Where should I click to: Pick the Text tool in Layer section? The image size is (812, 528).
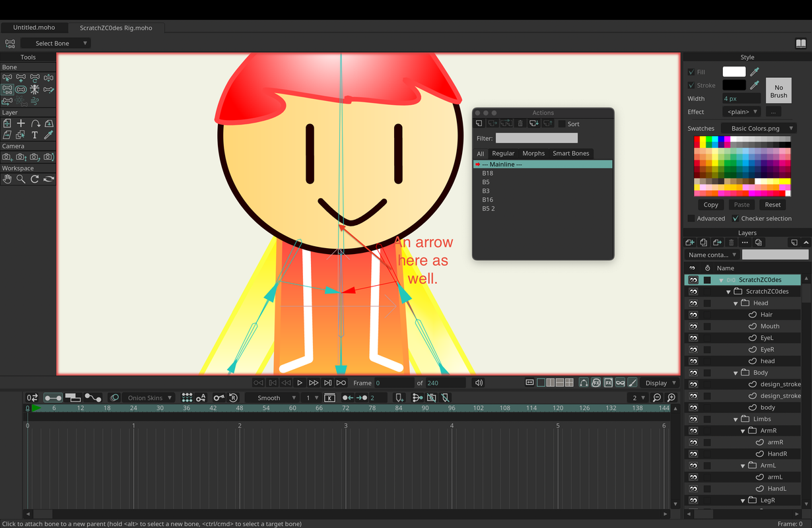point(34,135)
